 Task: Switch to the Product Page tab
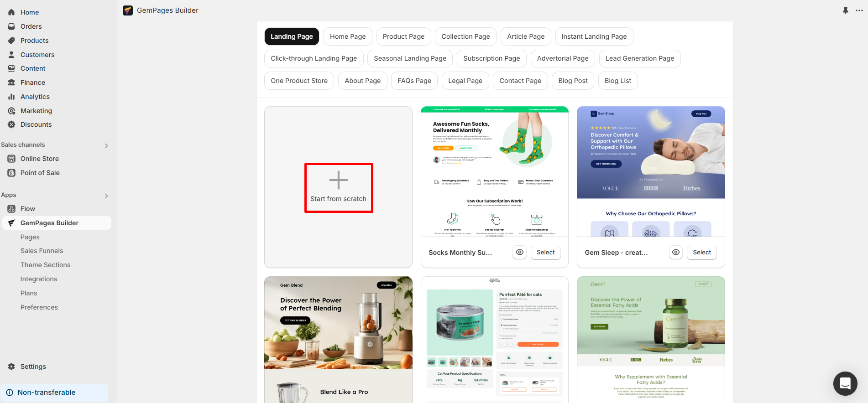coord(403,36)
